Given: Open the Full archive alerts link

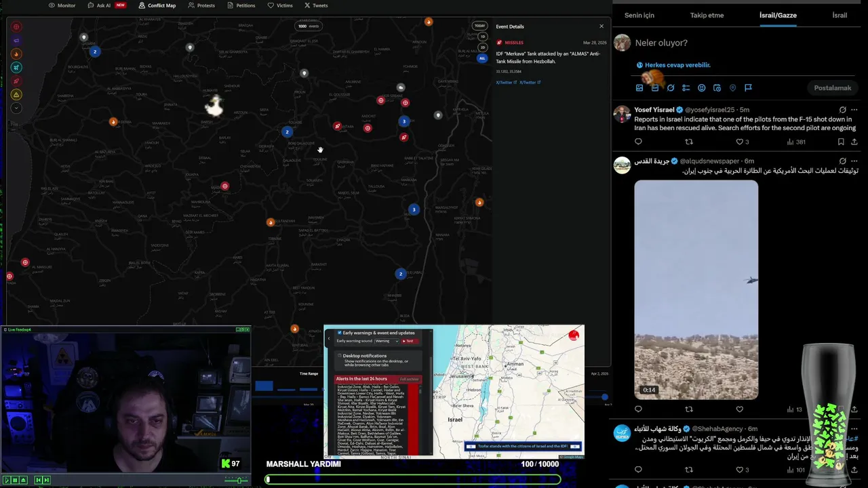Looking at the screenshot, I should tap(409, 379).
